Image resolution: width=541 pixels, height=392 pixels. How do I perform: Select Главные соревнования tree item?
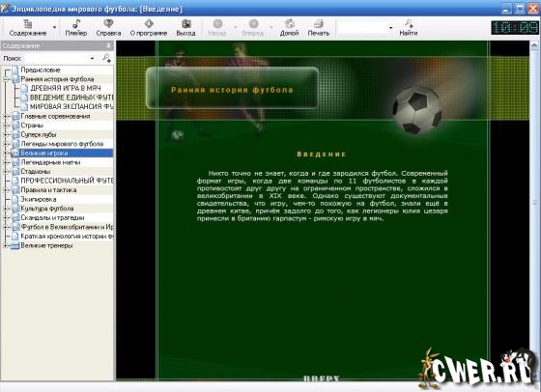tap(55, 116)
